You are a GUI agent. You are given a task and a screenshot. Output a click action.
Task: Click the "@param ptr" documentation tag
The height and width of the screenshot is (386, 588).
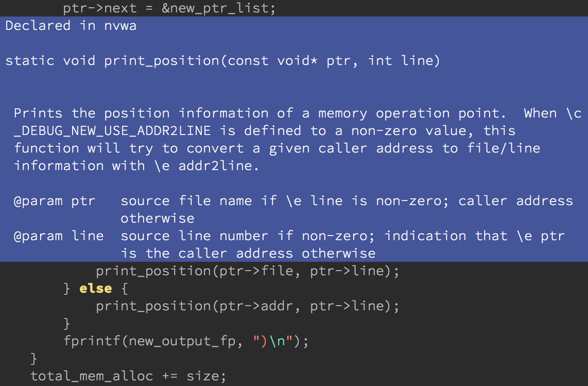55,201
